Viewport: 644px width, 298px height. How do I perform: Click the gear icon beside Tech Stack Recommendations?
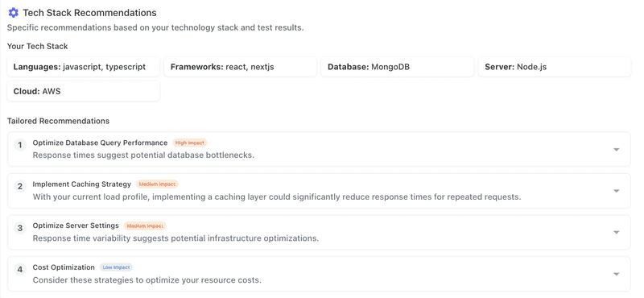pyautogui.click(x=13, y=13)
